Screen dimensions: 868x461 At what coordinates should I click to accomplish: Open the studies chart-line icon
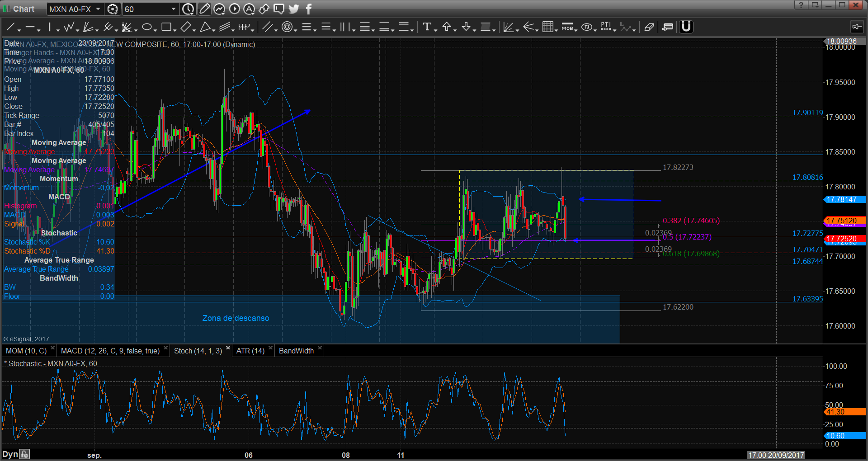pos(219,9)
